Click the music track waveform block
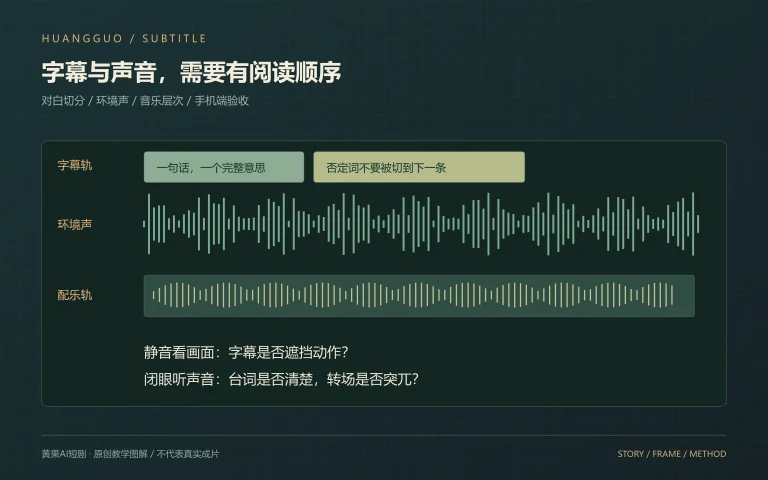Screen dimensions: 768x480 [419, 296]
